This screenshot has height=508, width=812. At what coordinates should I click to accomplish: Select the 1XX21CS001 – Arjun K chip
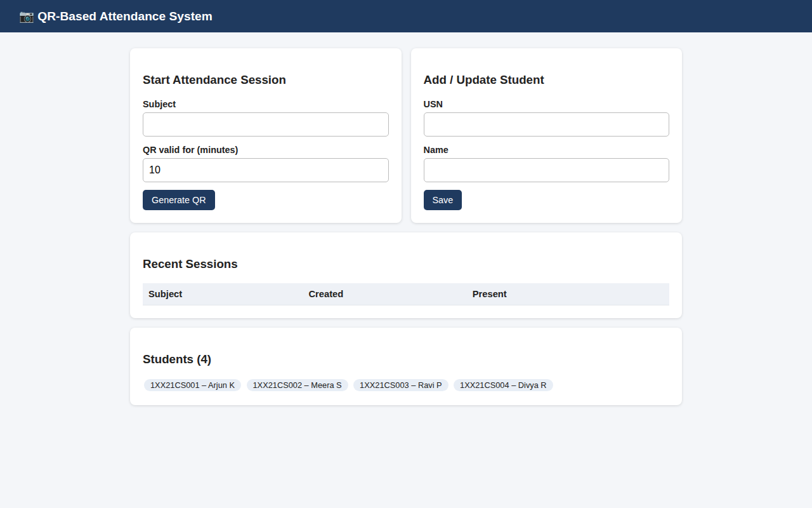click(x=192, y=385)
